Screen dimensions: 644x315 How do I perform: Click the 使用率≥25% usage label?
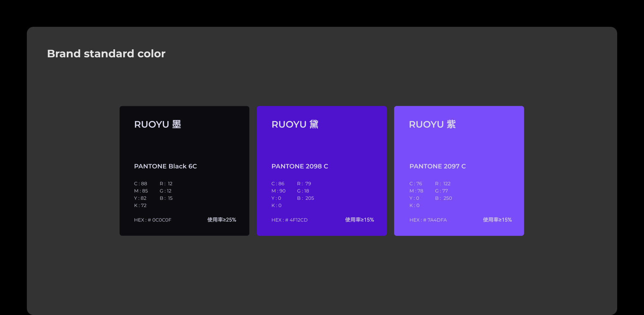click(x=222, y=220)
